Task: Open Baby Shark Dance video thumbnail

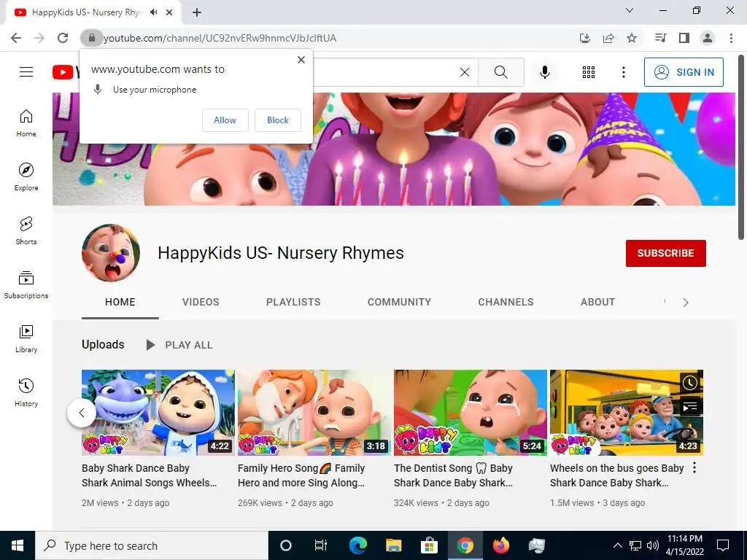Action: pos(158,413)
